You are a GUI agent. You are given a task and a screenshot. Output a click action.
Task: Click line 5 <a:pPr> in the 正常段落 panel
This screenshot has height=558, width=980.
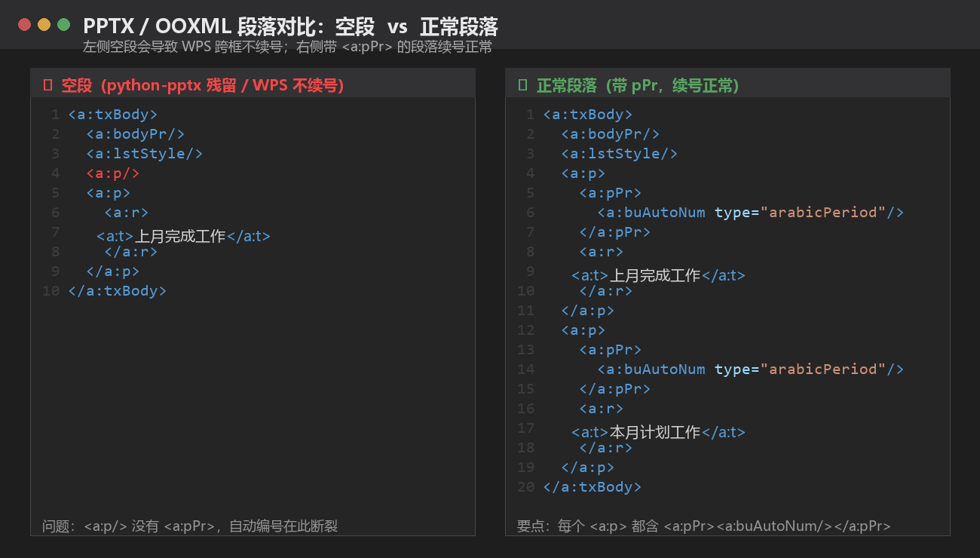pyautogui.click(x=611, y=193)
